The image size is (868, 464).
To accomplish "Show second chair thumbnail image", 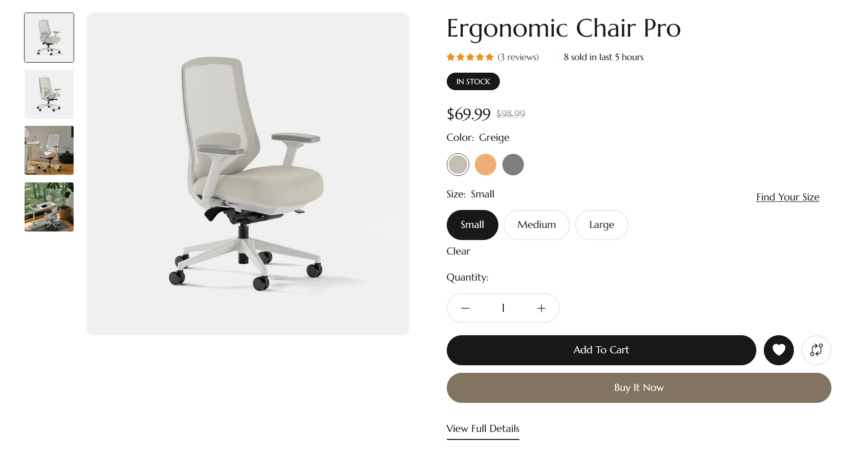I will click(x=49, y=94).
